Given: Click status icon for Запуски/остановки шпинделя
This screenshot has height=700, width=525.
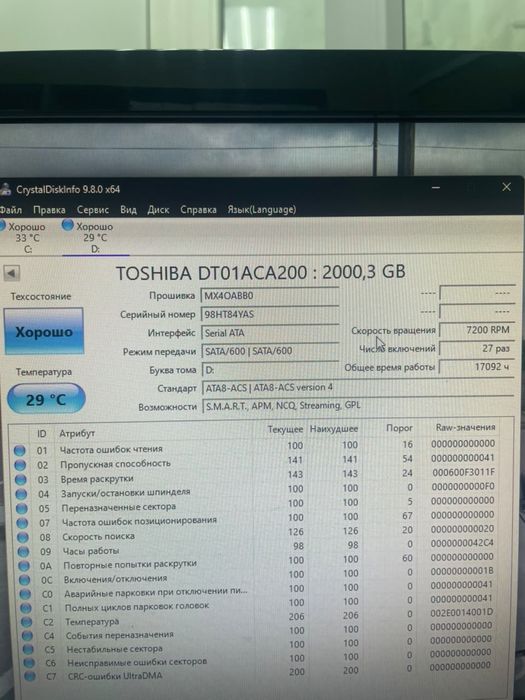Looking at the screenshot, I should pyautogui.click(x=21, y=494).
